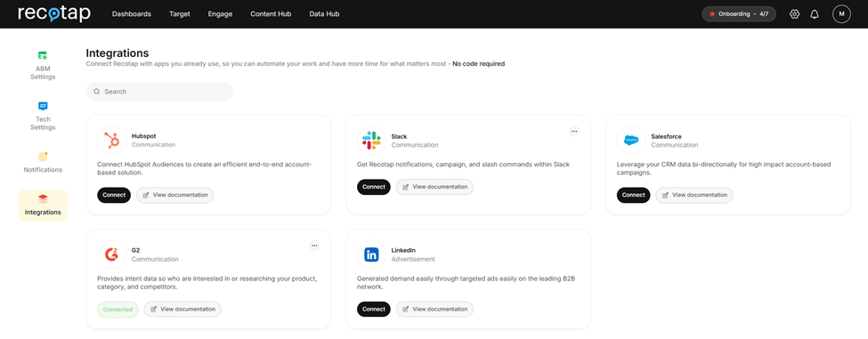Click the Recotap logo

coord(54,14)
